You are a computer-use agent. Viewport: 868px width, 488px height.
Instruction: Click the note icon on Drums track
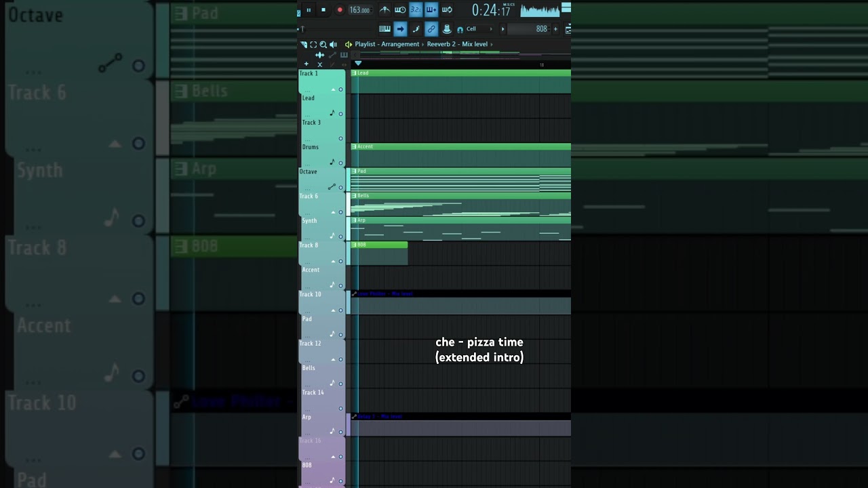tap(332, 162)
